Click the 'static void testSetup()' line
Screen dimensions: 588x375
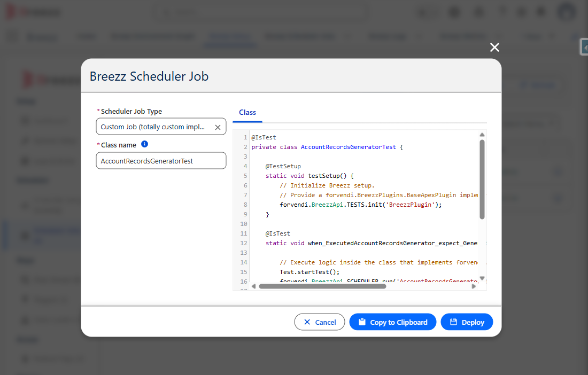tap(310, 176)
